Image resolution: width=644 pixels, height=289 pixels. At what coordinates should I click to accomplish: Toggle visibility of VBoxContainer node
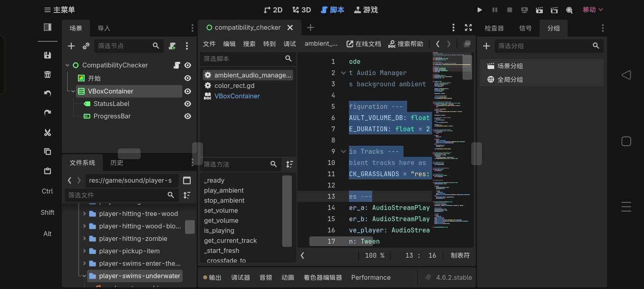tap(187, 91)
